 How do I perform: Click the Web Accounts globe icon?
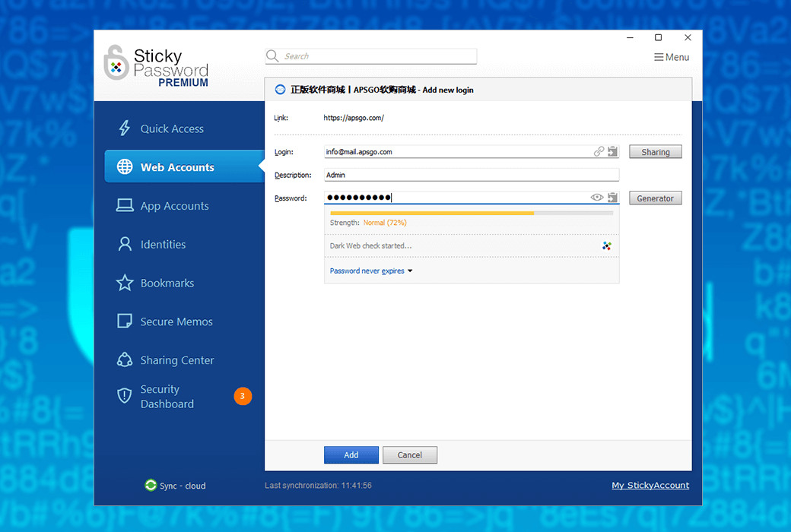pos(125,166)
